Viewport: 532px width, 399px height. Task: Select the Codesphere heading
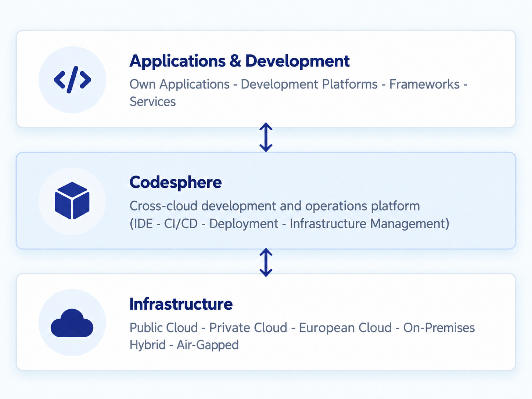click(x=176, y=183)
